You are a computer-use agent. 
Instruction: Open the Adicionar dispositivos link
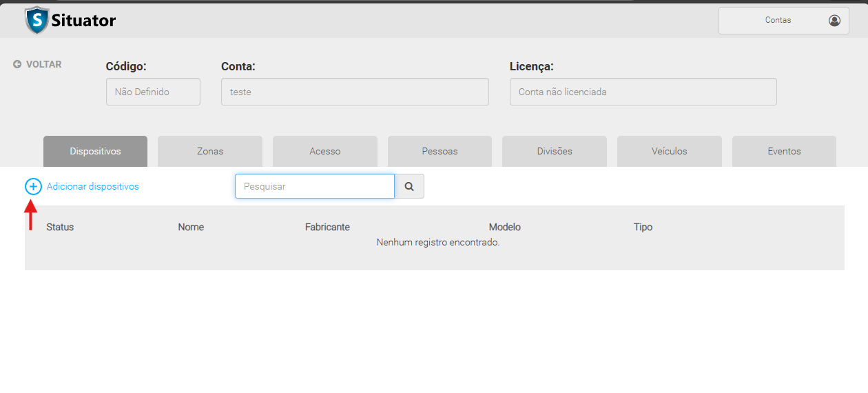(92, 186)
